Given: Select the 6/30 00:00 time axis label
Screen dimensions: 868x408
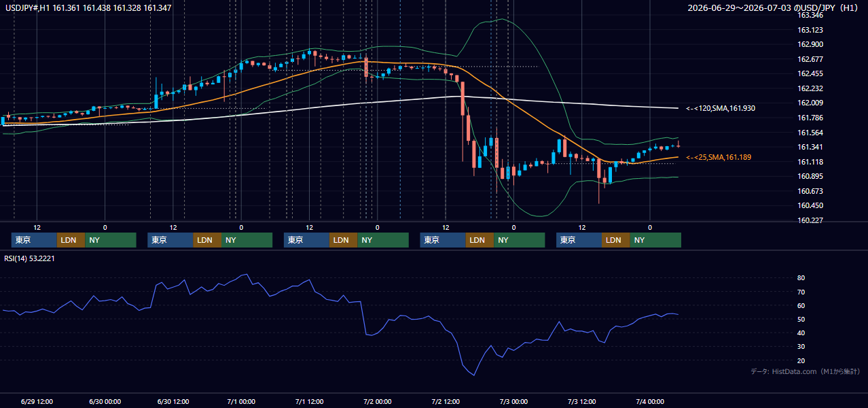Looking at the screenshot, I should [105, 401].
